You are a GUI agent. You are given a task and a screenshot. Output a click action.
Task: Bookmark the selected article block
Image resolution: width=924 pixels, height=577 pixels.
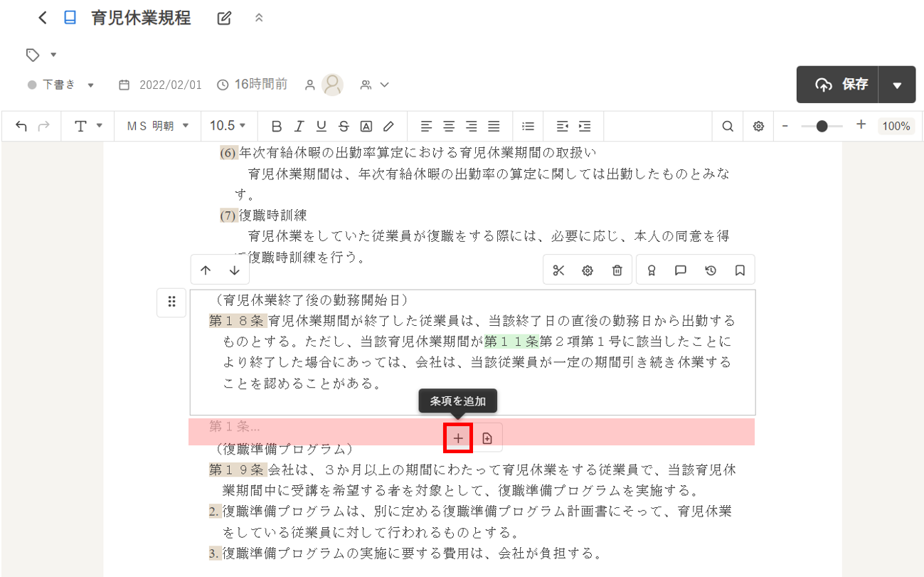tap(740, 270)
